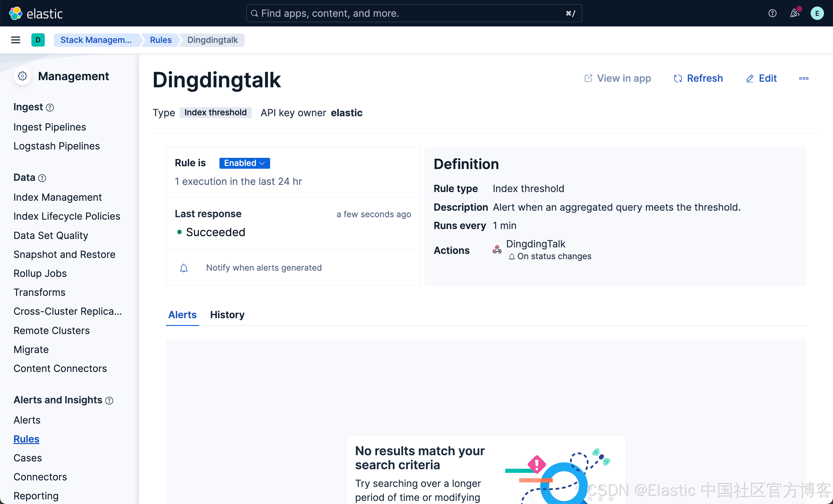Image resolution: width=833 pixels, height=504 pixels.
Task: Open the Enabled rule status dropdown
Action: pyautogui.click(x=244, y=163)
